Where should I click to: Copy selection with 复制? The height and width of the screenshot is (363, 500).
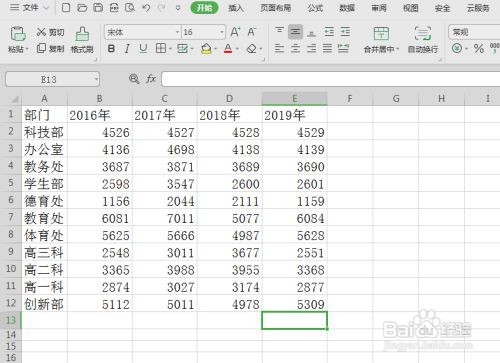click(50, 49)
